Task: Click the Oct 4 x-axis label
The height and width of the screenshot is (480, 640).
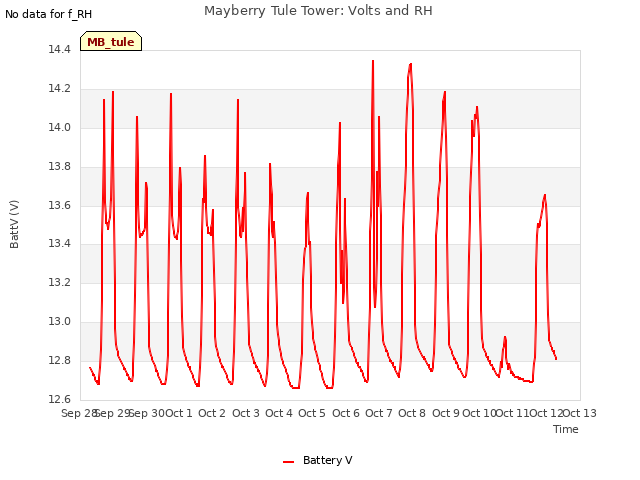Action: pyautogui.click(x=279, y=413)
